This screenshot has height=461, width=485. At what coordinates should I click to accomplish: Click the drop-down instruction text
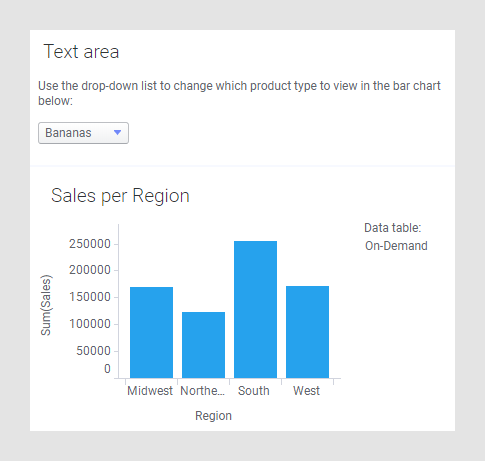(x=239, y=93)
